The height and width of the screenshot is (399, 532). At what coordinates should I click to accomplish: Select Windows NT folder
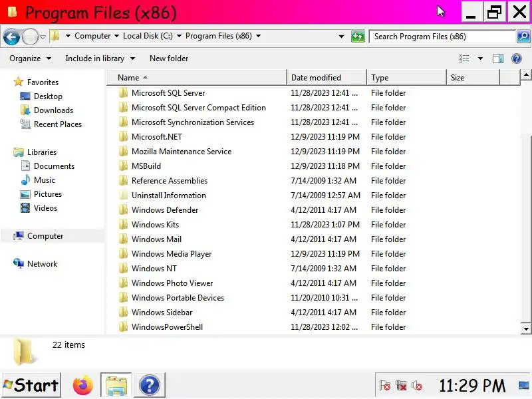pyautogui.click(x=154, y=269)
